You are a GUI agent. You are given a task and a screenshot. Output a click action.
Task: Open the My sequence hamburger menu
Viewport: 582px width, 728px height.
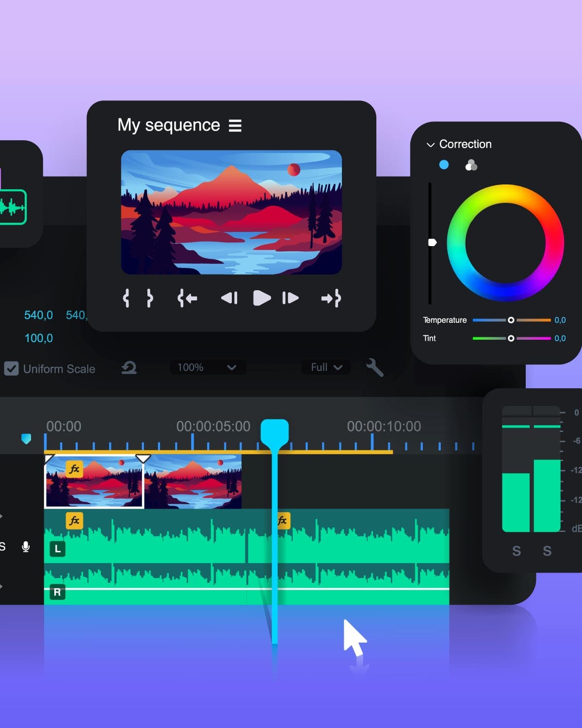[235, 126]
